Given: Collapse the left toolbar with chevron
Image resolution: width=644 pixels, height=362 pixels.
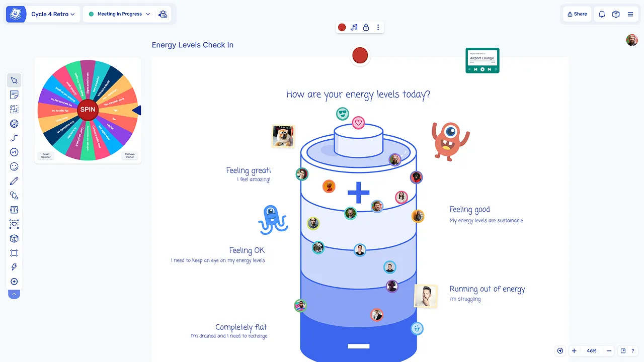Looking at the screenshot, I should (x=14, y=294).
